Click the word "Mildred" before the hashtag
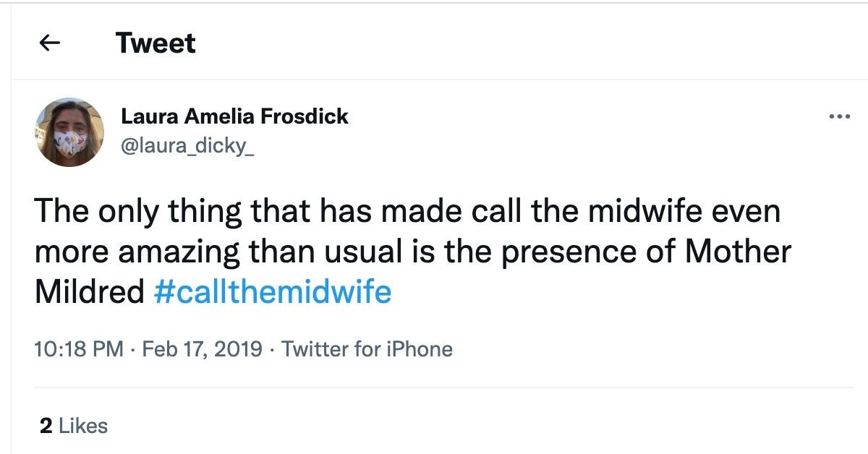This screenshot has width=868, height=454. tap(90, 292)
